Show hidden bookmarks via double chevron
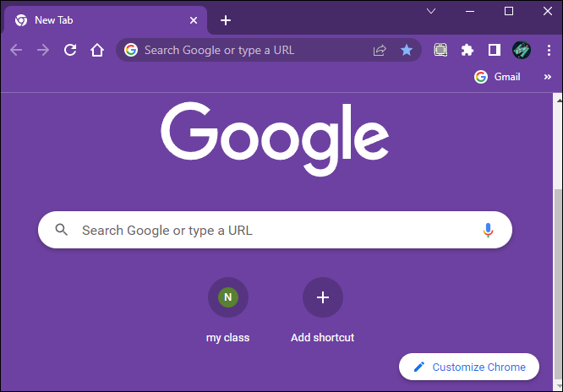This screenshot has width=563, height=392. (x=547, y=77)
